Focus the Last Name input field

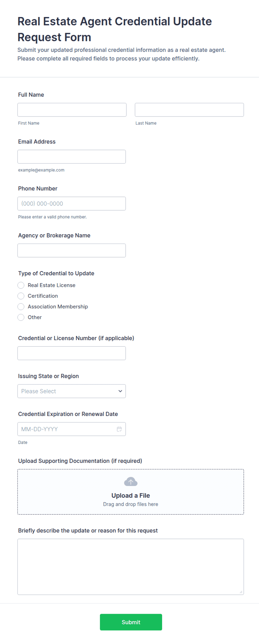click(189, 110)
